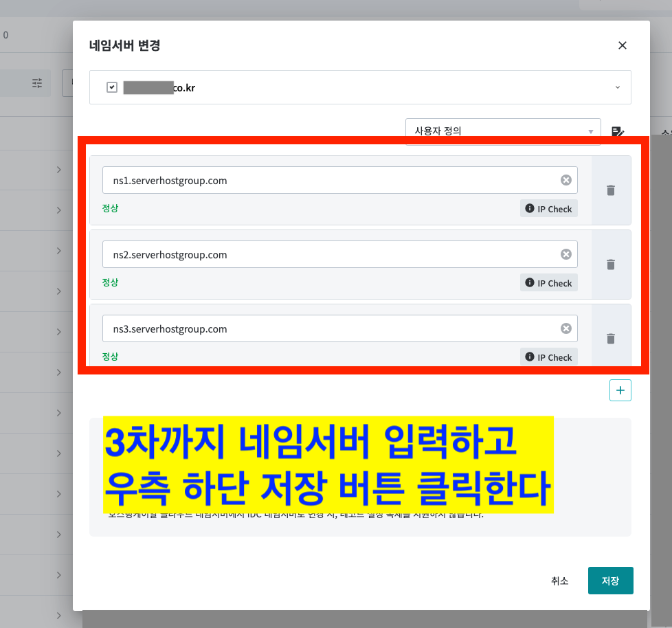Click the 저장 save button

click(x=610, y=581)
